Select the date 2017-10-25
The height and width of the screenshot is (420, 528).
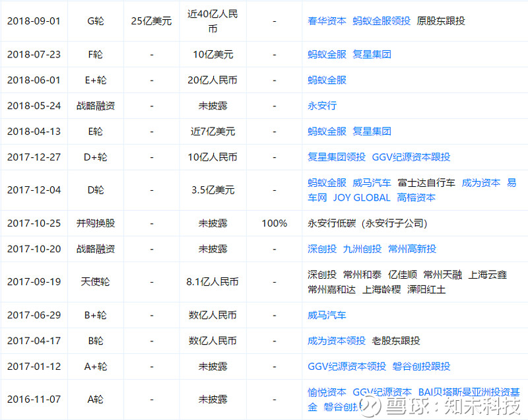(34, 223)
